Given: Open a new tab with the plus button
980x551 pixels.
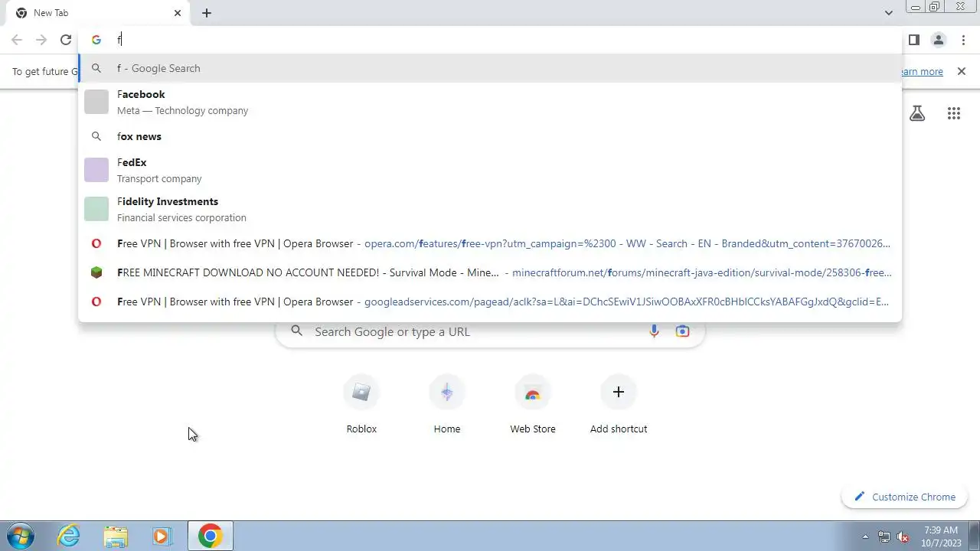Looking at the screenshot, I should [207, 13].
